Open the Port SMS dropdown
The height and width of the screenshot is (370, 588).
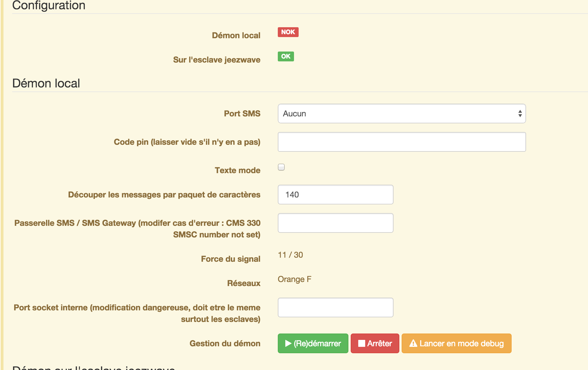click(x=402, y=113)
